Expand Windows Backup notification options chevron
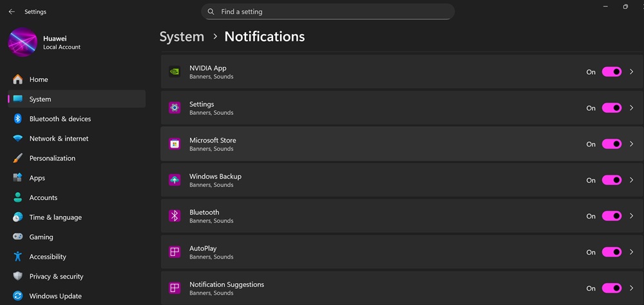The height and width of the screenshot is (305, 644). tap(632, 180)
